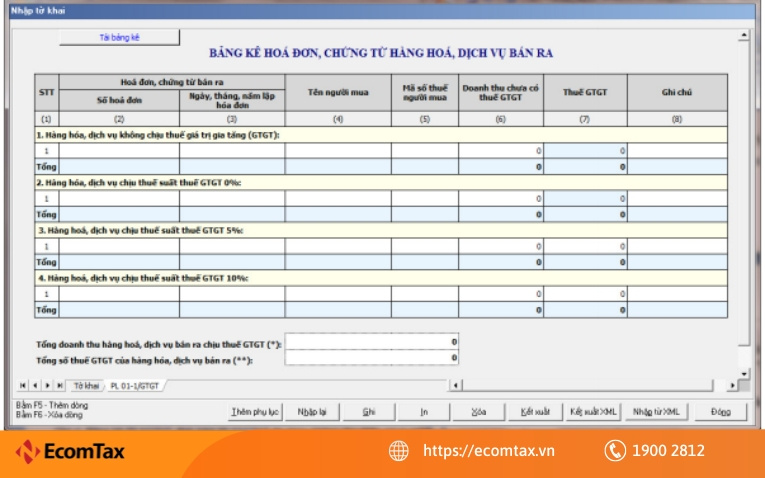
Task: Click the vertical scrollbar up arrow
Action: point(744,35)
